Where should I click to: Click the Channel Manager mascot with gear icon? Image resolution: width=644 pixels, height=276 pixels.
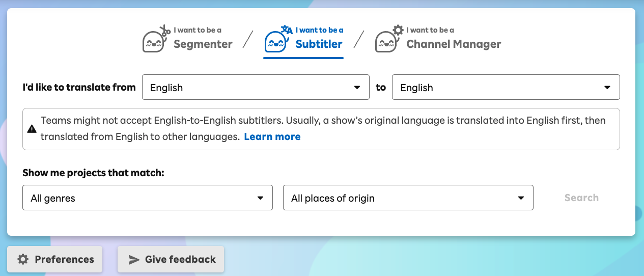pos(389,39)
